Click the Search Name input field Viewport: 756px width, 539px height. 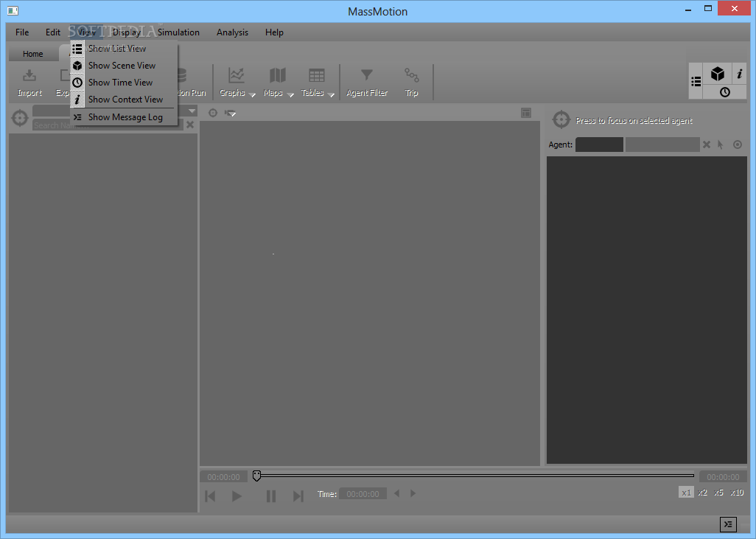tap(108, 125)
